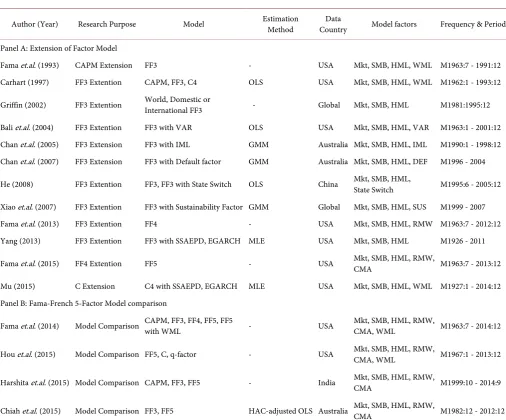This screenshot has width=506, height=420.
Task: Click 'FF5, C, q-factor' model cell
Action: click(170, 354)
